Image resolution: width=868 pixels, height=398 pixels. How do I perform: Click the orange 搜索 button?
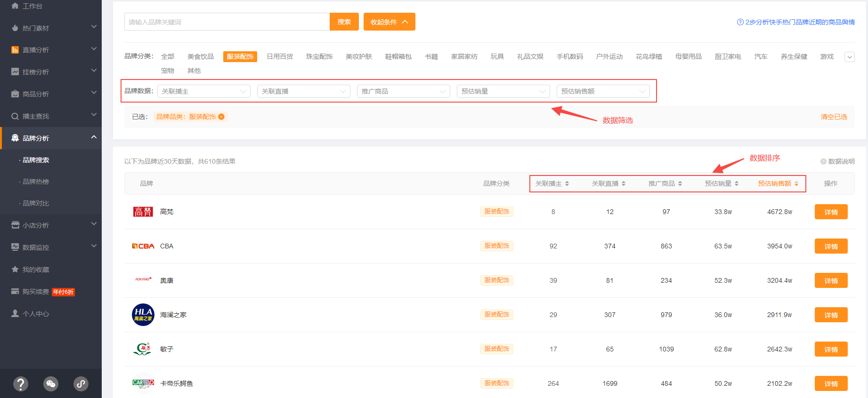click(344, 22)
